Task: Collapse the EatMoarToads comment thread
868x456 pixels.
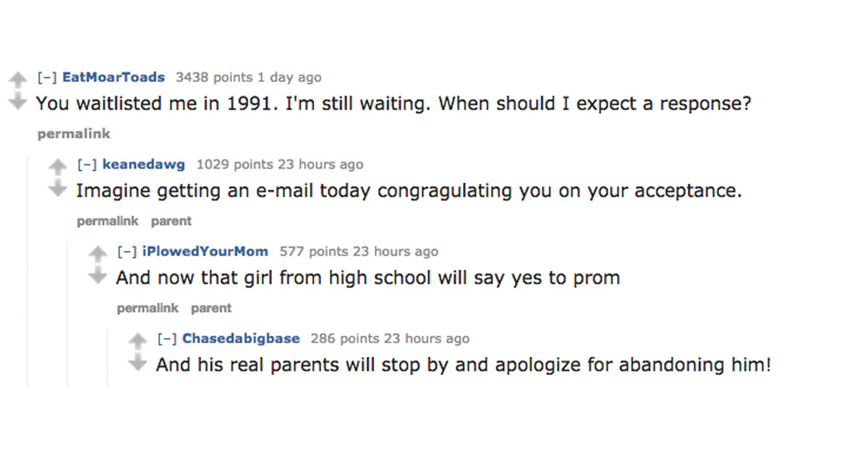Action: tap(48, 77)
